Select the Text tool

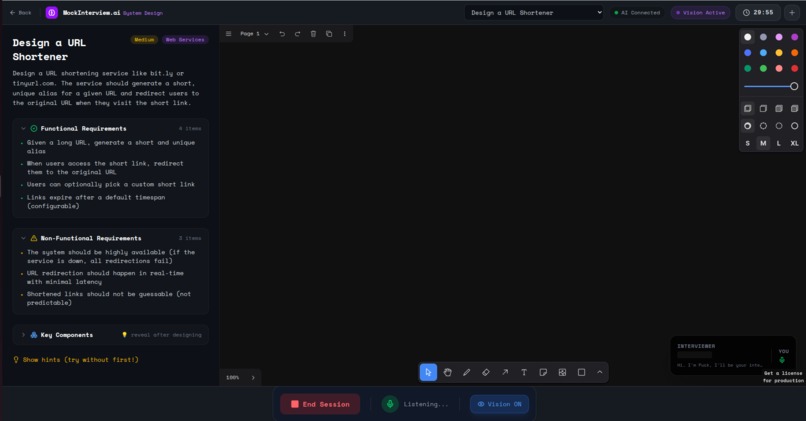[x=524, y=372]
